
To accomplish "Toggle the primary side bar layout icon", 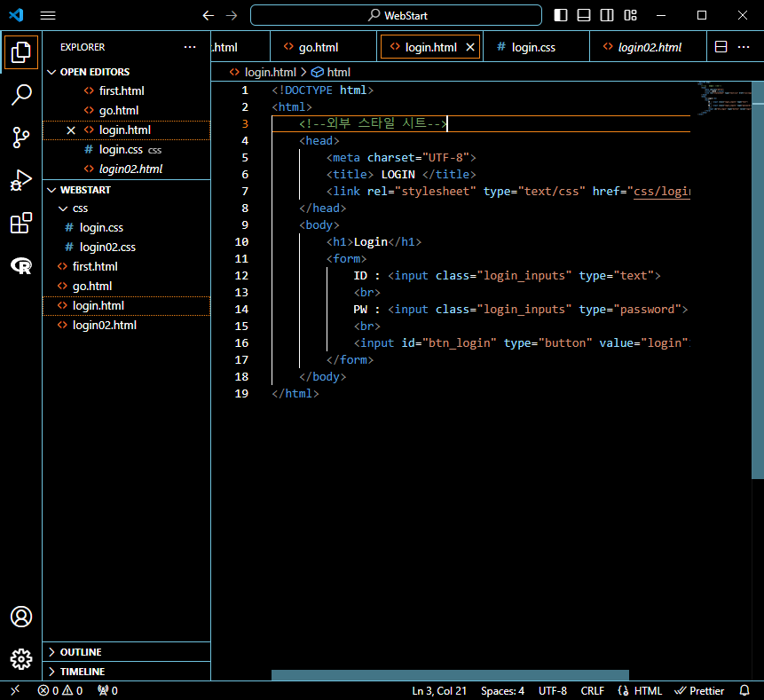I will (561, 15).
